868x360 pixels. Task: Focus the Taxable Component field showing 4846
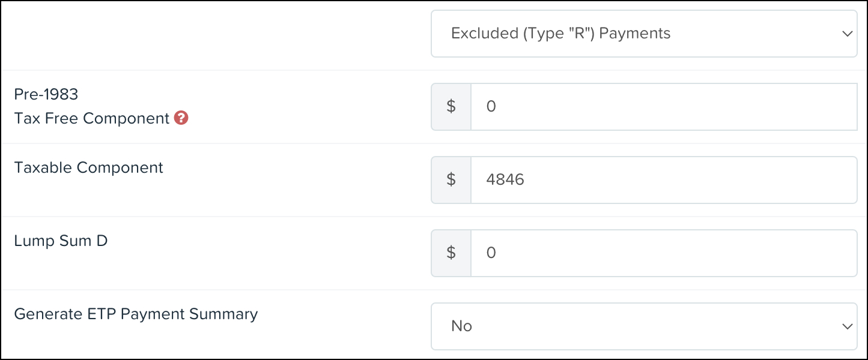664,180
